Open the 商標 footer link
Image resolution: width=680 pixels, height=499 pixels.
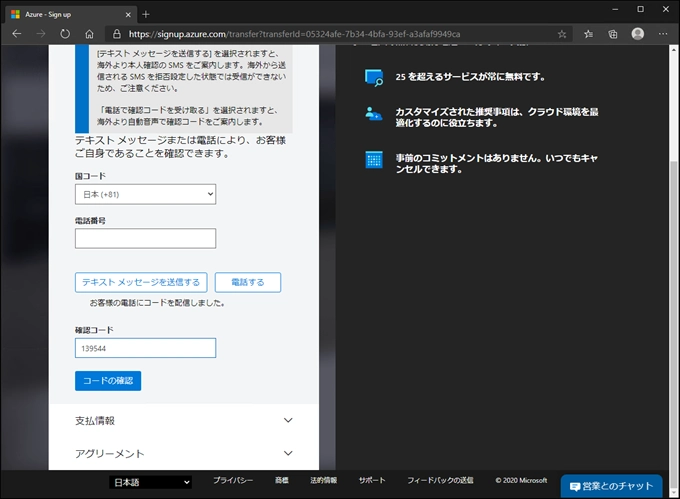coord(282,480)
